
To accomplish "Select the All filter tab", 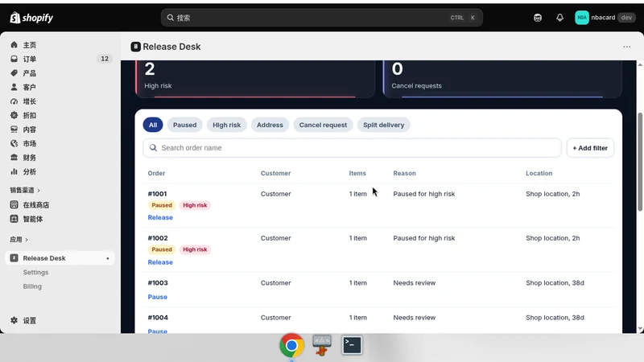I will [x=153, y=125].
